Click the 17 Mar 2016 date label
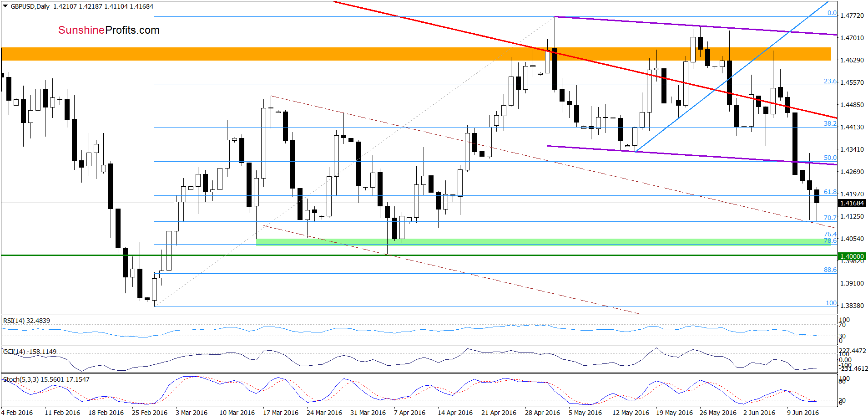The width and height of the screenshot is (868, 419). [281, 413]
